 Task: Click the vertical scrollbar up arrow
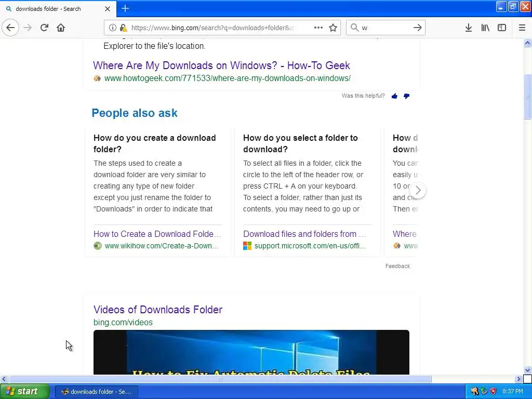click(x=528, y=43)
